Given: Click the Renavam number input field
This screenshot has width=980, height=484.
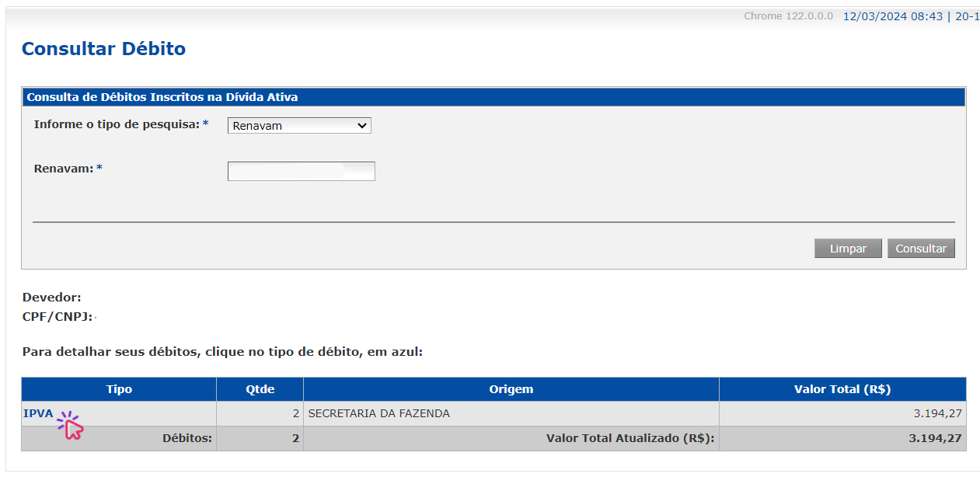Looking at the screenshot, I should [x=302, y=171].
